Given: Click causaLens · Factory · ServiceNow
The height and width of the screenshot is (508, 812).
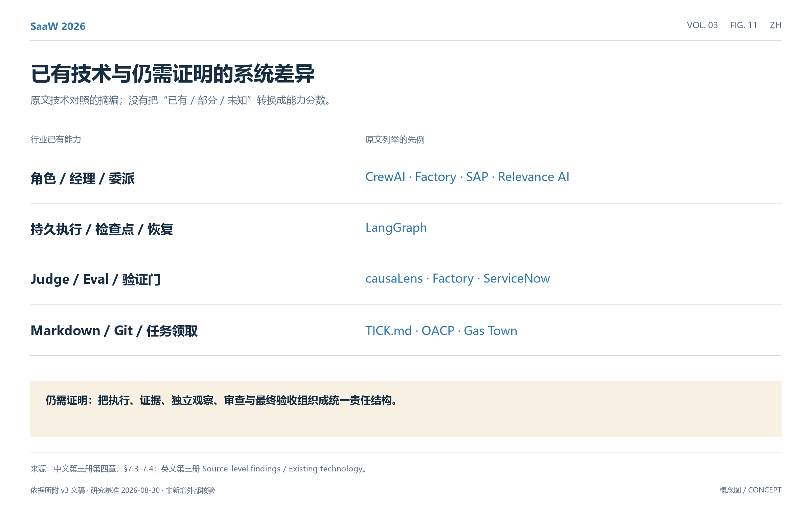Looking at the screenshot, I should pyautogui.click(x=458, y=278).
